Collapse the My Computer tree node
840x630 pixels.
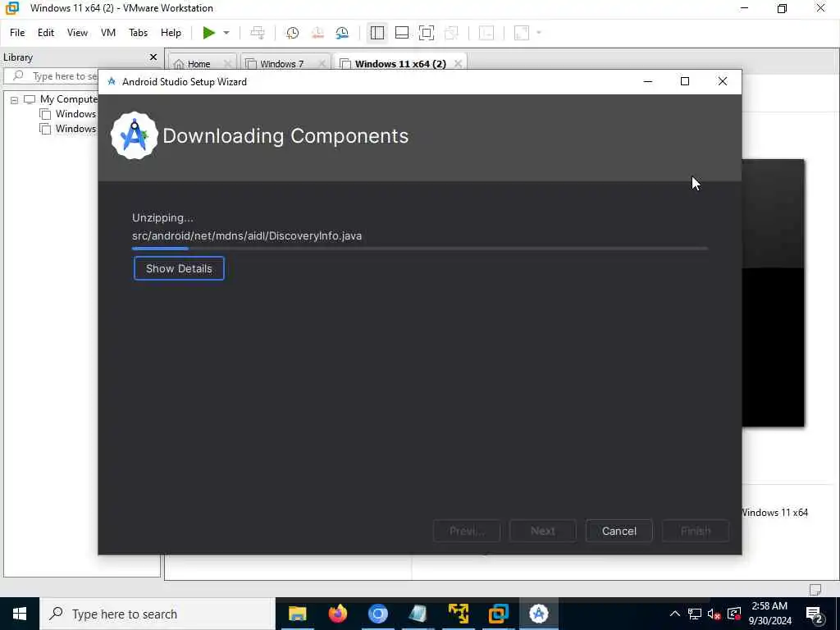tap(15, 99)
